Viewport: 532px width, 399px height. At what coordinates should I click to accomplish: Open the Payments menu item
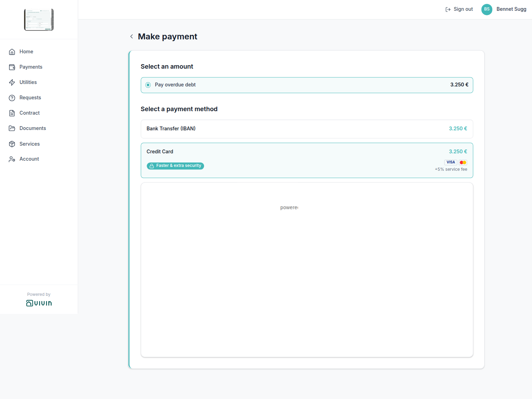(x=39, y=67)
